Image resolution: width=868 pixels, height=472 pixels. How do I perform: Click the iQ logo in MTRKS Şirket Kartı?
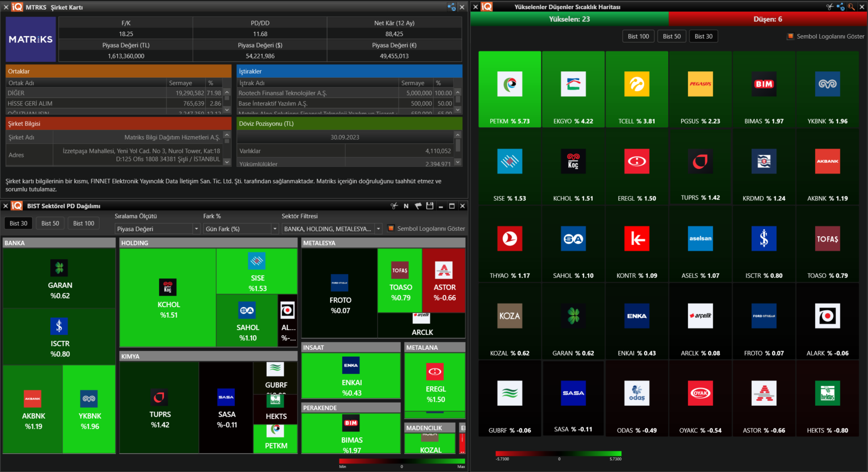(x=17, y=7)
